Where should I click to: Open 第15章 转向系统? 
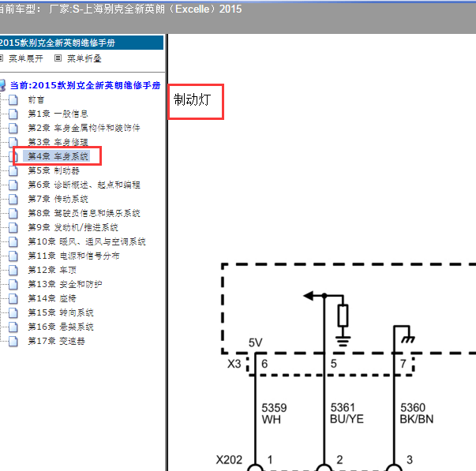tap(61, 312)
